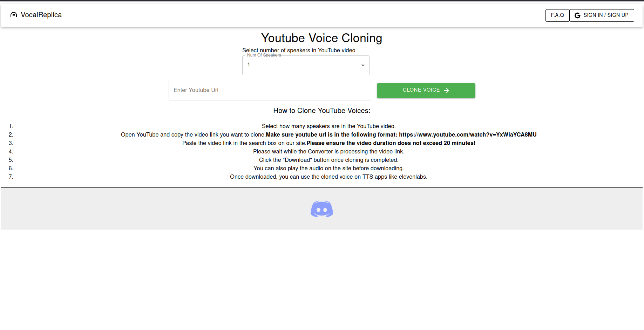Click 'Select number of speakers in YouTube video' label
Screen dimensions: 644x330
pyautogui.click(x=299, y=50)
